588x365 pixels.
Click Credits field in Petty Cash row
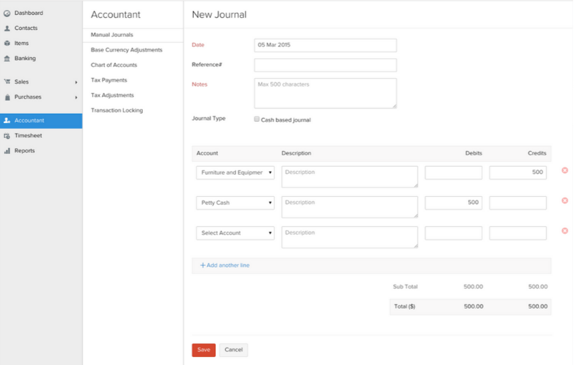click(x=518, y=203)
